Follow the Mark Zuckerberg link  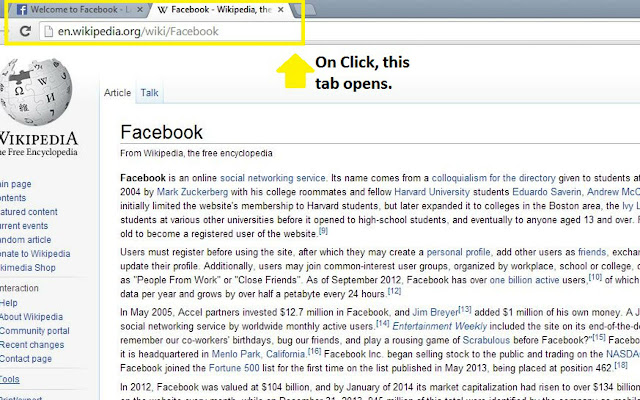click(192, 192)
